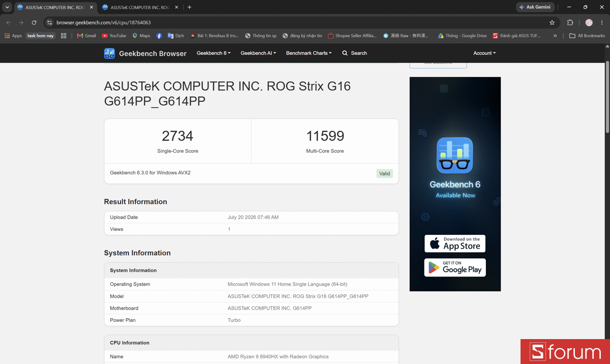Open the tab search dropdown arrow

[7, 7]
